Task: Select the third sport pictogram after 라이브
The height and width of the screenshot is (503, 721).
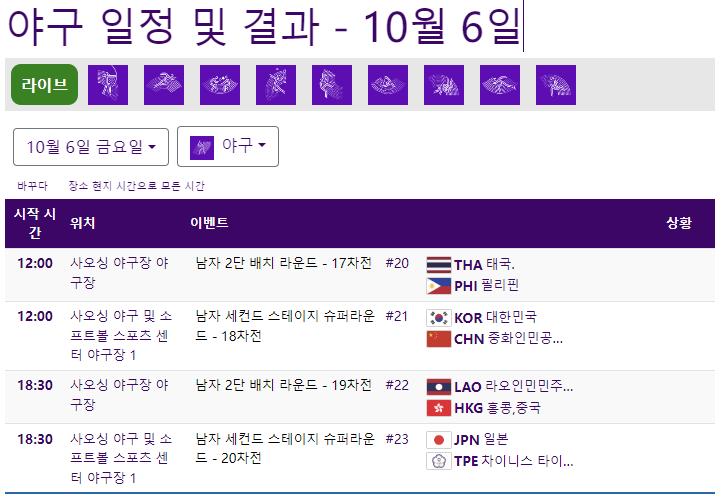Action: [220, 85]
